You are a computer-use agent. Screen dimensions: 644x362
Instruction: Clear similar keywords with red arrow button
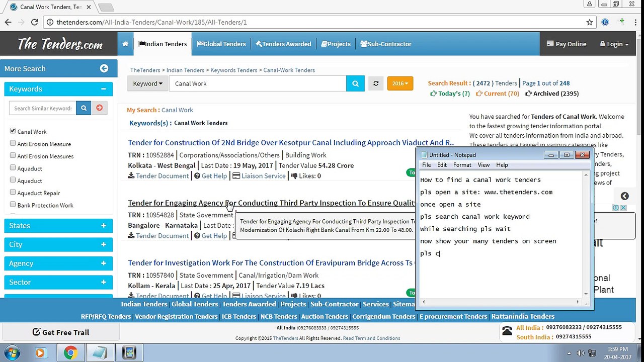tap(99, 108)
